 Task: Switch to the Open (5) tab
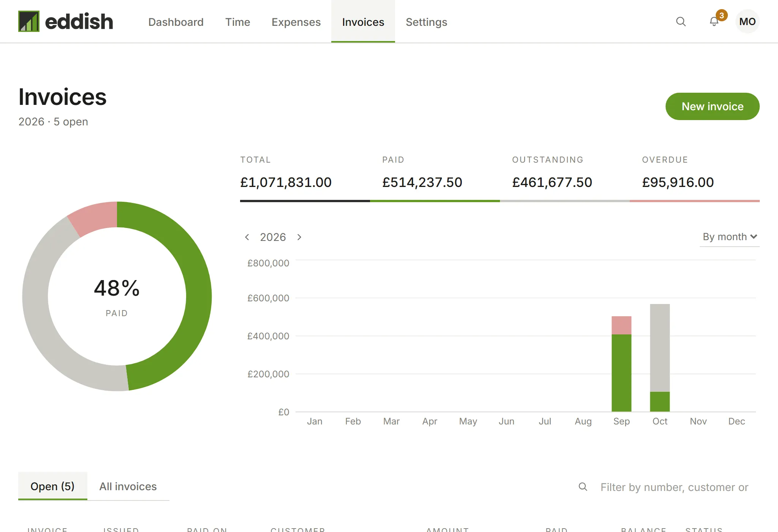coord(53,486)
